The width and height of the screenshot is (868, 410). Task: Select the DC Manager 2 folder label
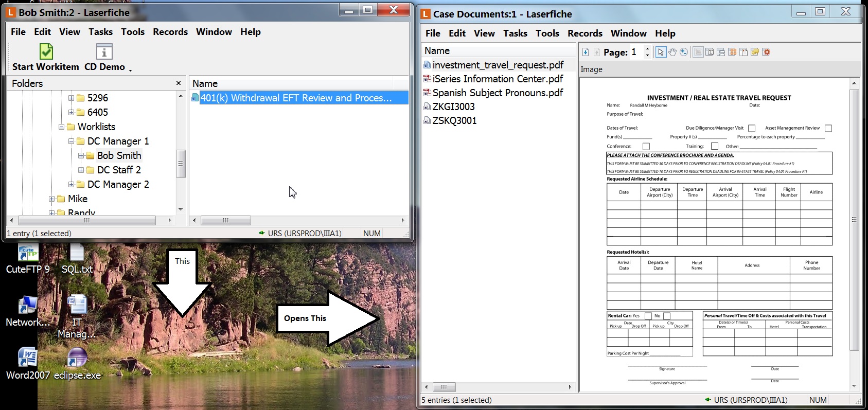[x=118, y=184]
